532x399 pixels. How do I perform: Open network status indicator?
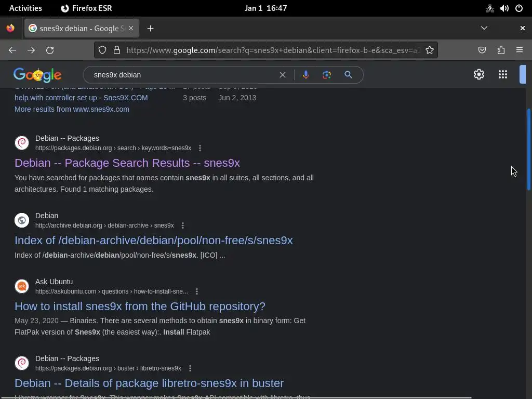pos(489,8)
